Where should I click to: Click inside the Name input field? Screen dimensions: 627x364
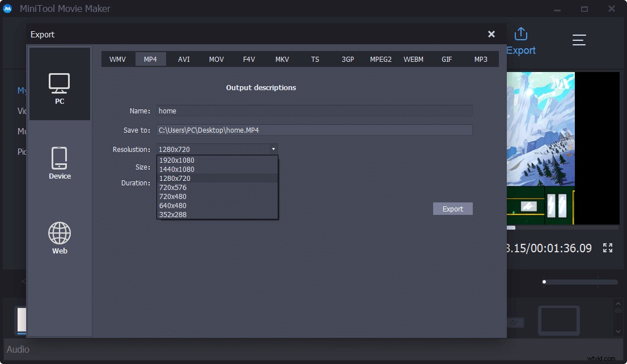(x=315, y=111)
